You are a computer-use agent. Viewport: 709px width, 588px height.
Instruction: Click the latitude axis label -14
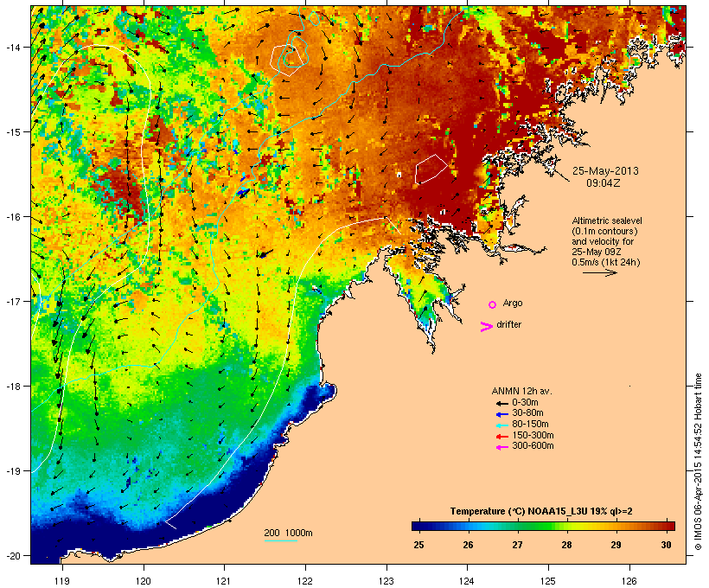point(13,47)
